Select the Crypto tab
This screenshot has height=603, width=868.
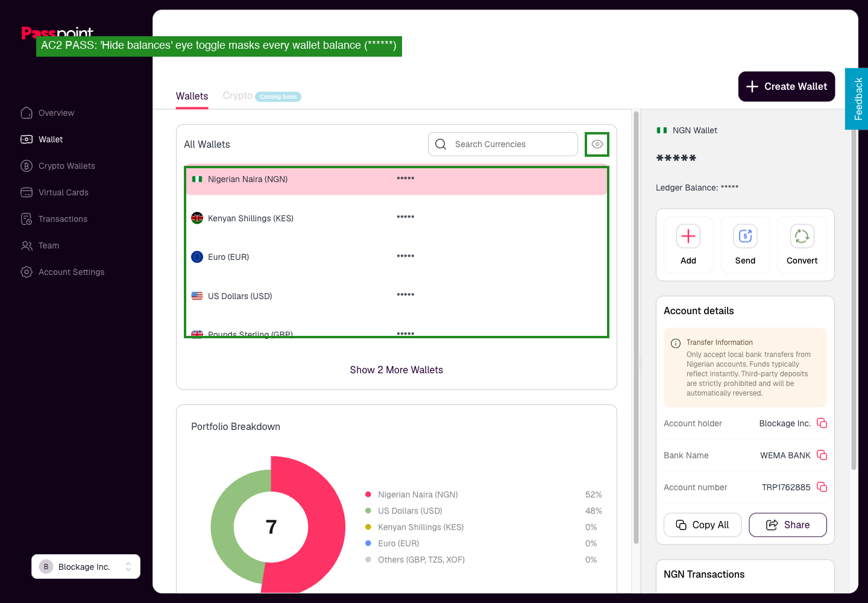click(237, 96)
